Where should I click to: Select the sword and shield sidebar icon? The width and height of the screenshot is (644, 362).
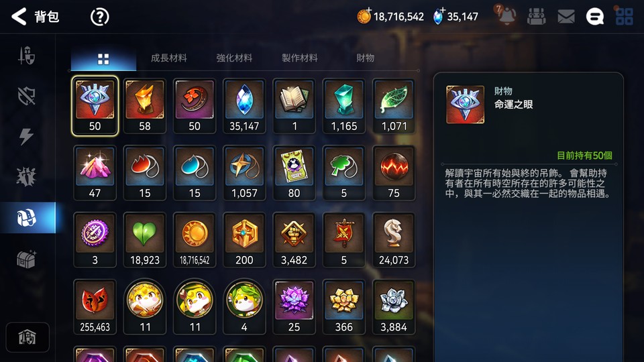[x=27, y=56]
